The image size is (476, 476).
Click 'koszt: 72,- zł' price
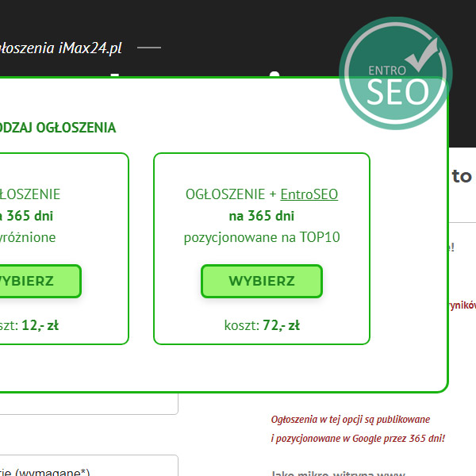coord(262,325)
